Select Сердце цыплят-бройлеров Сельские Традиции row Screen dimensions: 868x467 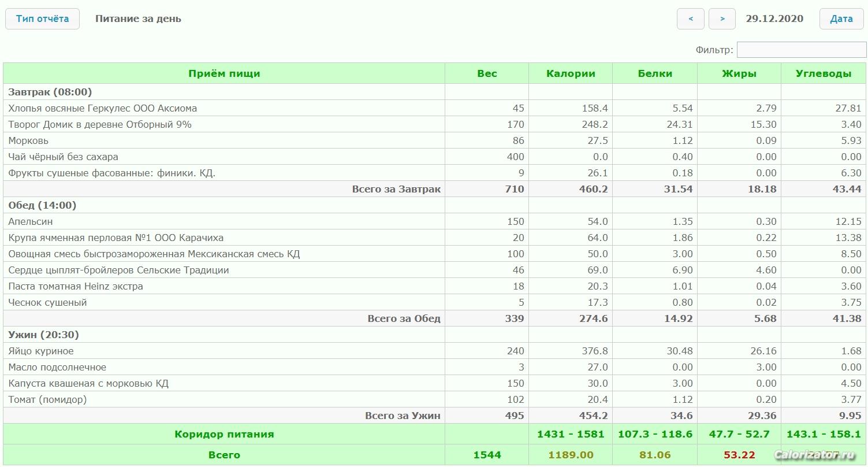434,270
